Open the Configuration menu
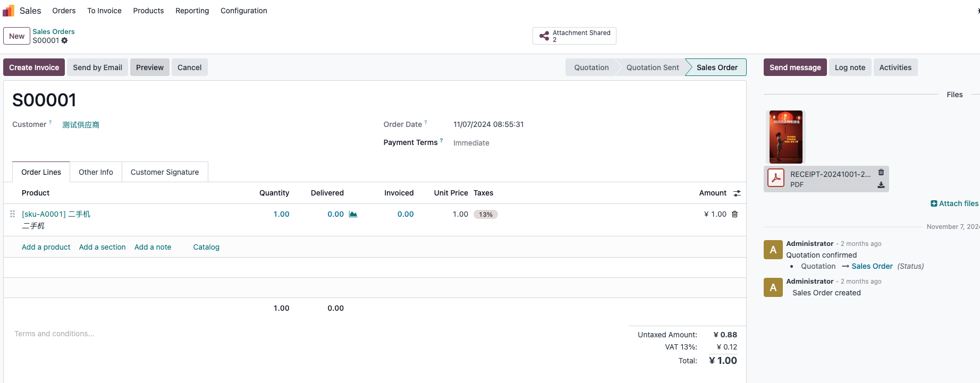980x383 pixels. 244,11
